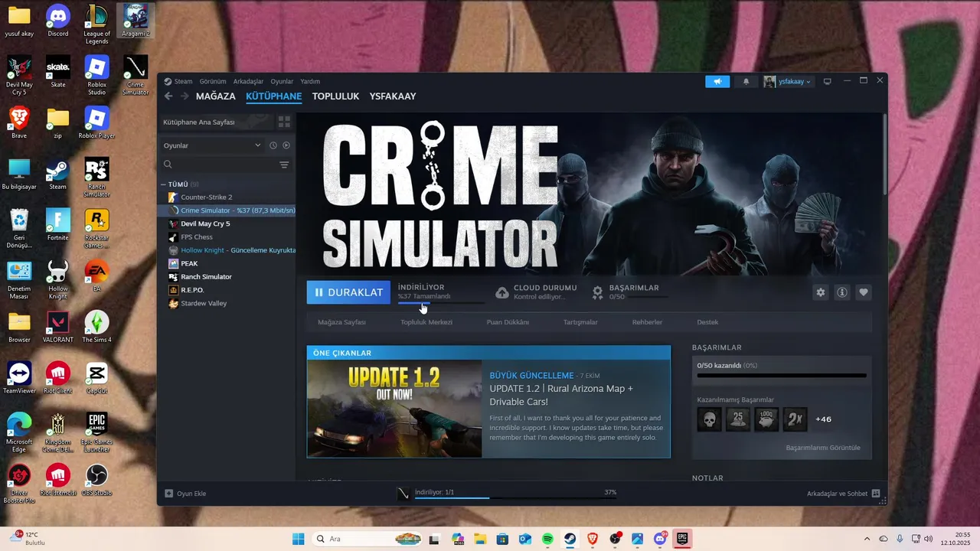
Task: Open Friends and Chat icon in Steam
Action: (x=876, y=494)
